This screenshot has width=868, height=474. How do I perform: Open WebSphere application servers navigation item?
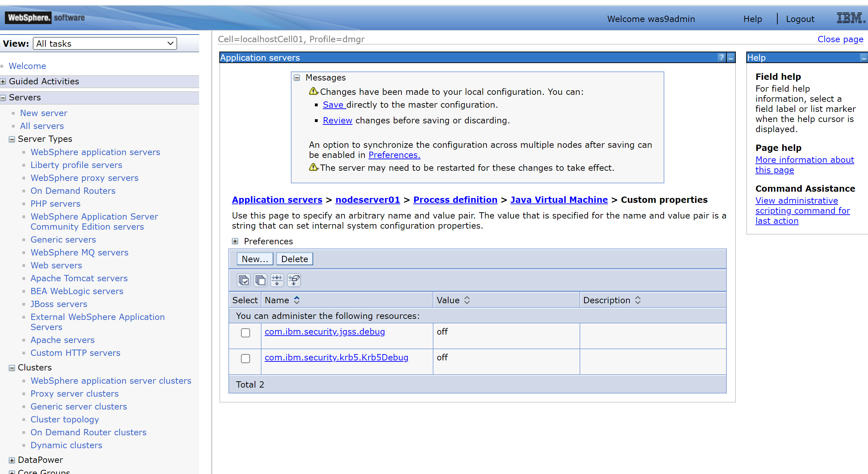95,152
